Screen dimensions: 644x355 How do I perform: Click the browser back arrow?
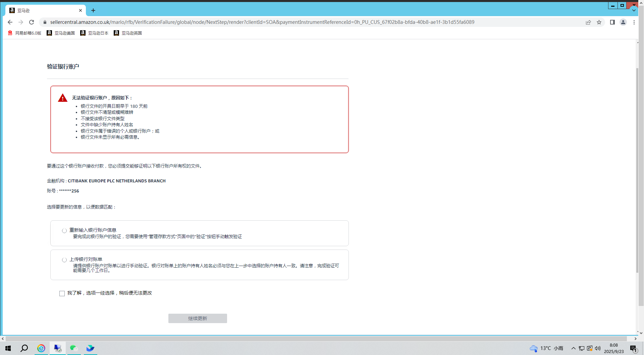coord(10,22)
